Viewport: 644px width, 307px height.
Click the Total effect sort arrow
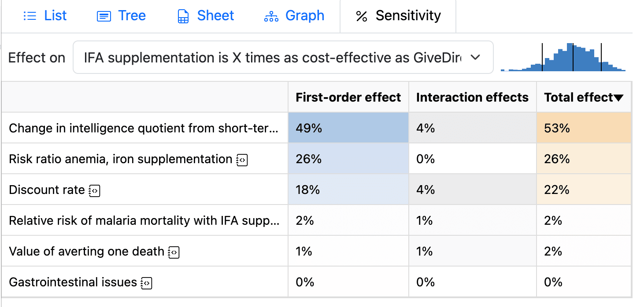[619, 98]
